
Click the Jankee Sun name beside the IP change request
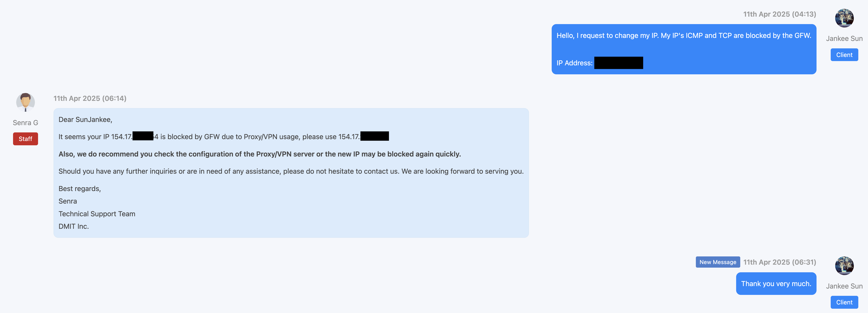pos(844,38)
